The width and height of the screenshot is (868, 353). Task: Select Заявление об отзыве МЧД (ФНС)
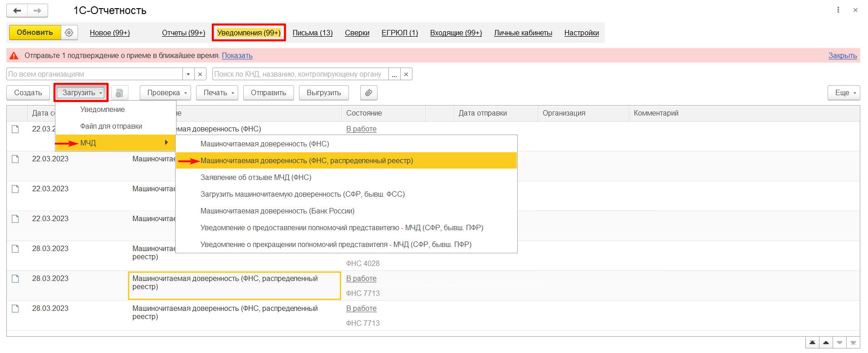(x=346, y=177)
